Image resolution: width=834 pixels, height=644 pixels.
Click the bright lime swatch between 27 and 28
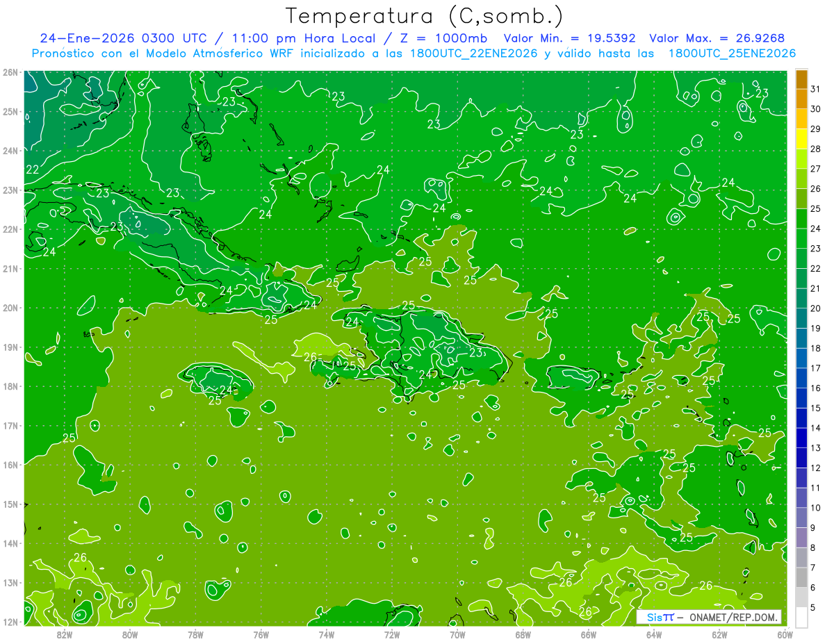802,158
